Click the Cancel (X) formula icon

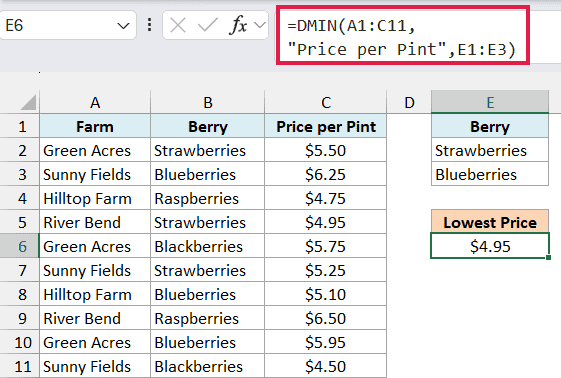(x=178, y=26)
